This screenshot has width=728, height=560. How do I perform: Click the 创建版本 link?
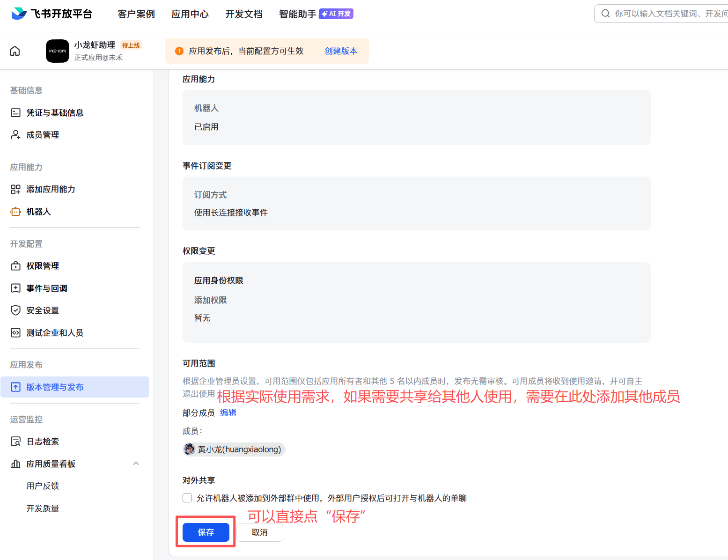pyautogui.click(x=341, y=51)
